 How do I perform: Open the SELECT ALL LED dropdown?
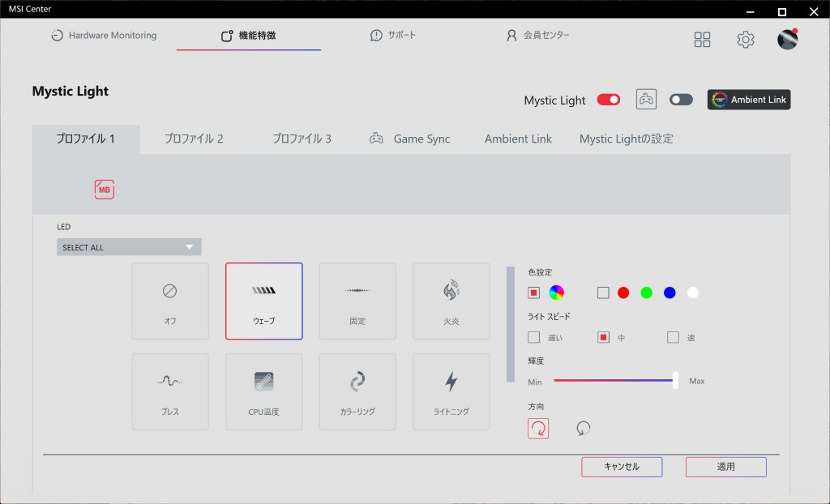click(129, 247)
